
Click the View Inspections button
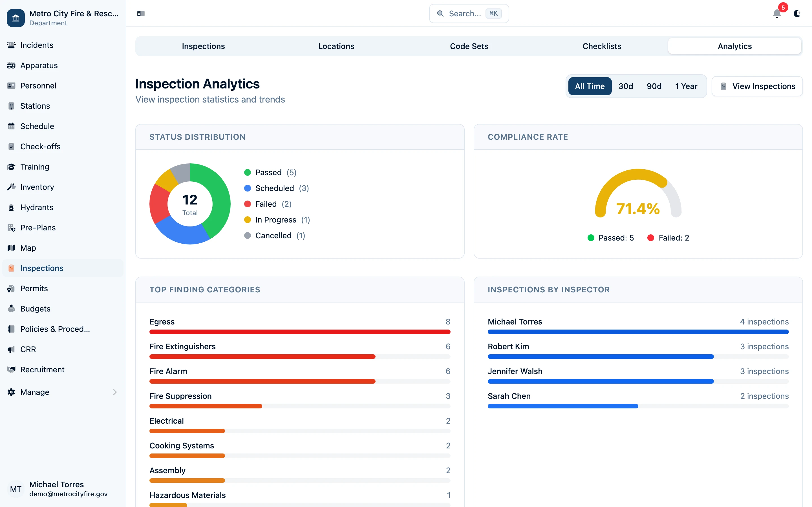point(757,86)
